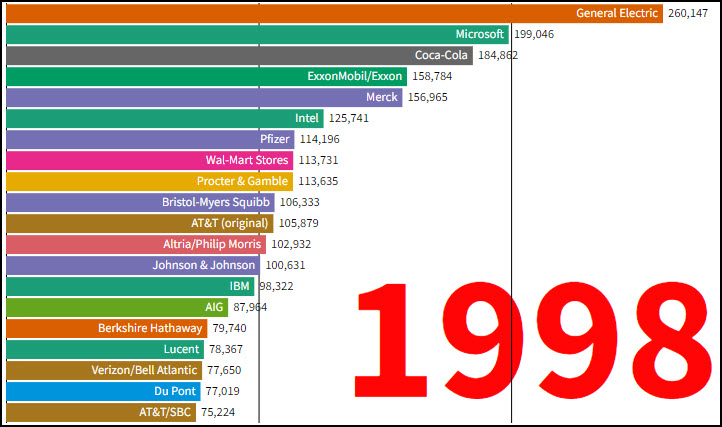Click the value 113,635
Screen dimensions: 722x427
tap(318, 181)
